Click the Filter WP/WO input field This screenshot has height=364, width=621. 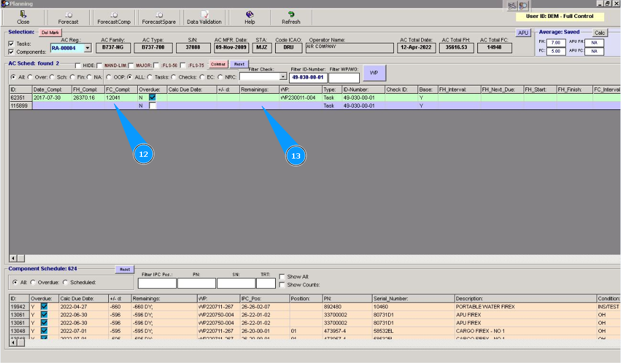(x=344, y=78)
